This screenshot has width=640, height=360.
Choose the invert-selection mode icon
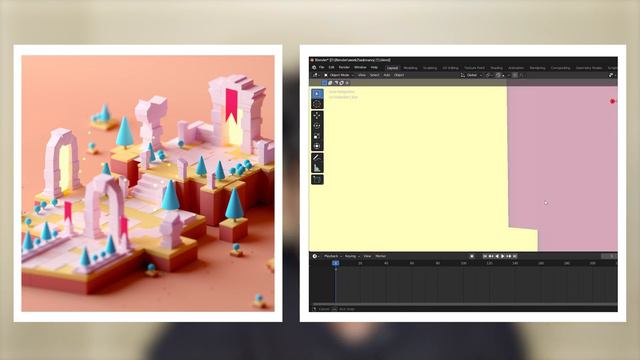(342, 83)
